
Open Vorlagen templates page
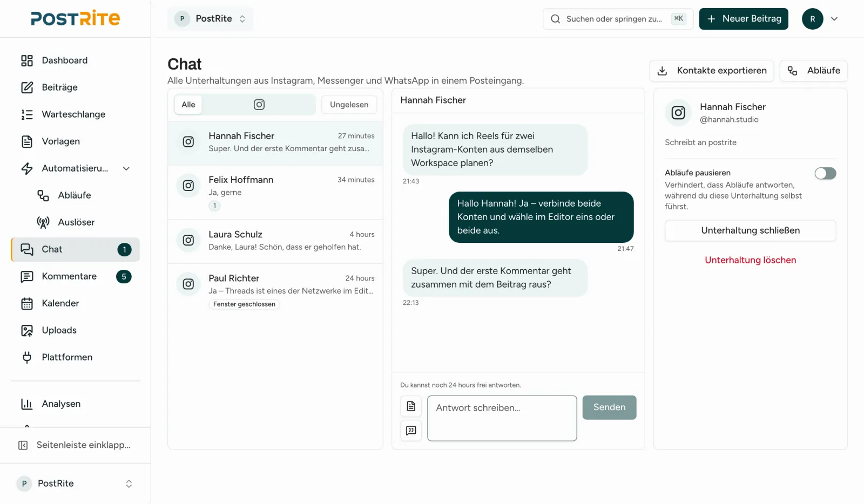75,141
